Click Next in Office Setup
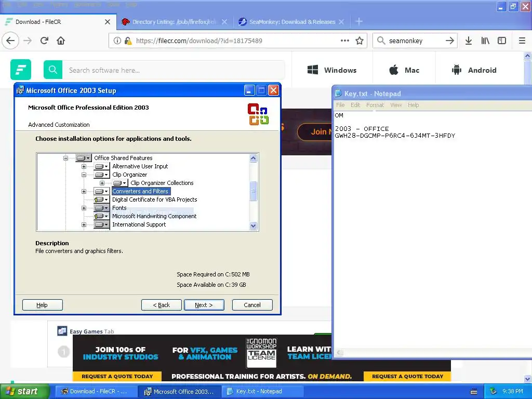 coord(204,305)
